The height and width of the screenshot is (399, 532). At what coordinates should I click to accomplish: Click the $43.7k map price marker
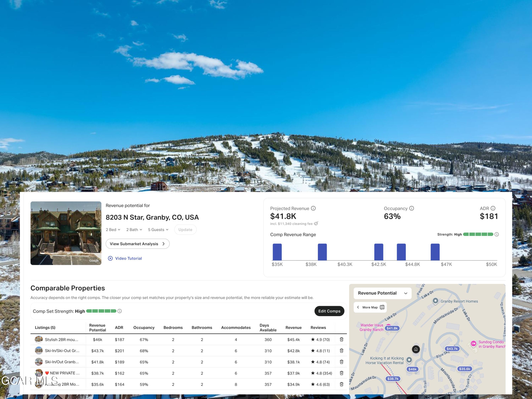(x=452, y=349)
